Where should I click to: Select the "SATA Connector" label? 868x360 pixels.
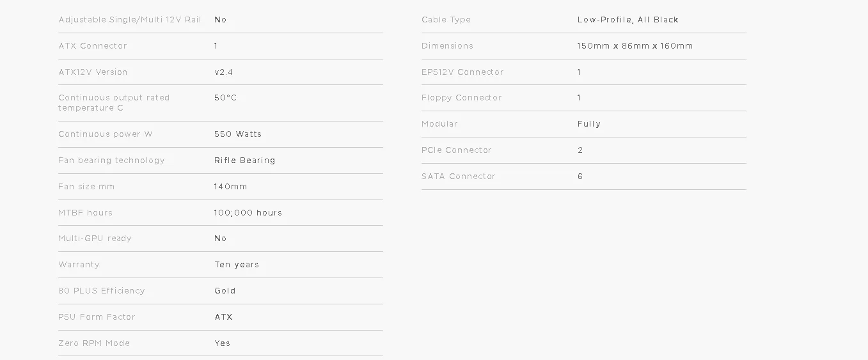pyautogui.click(x=459, y=176)
